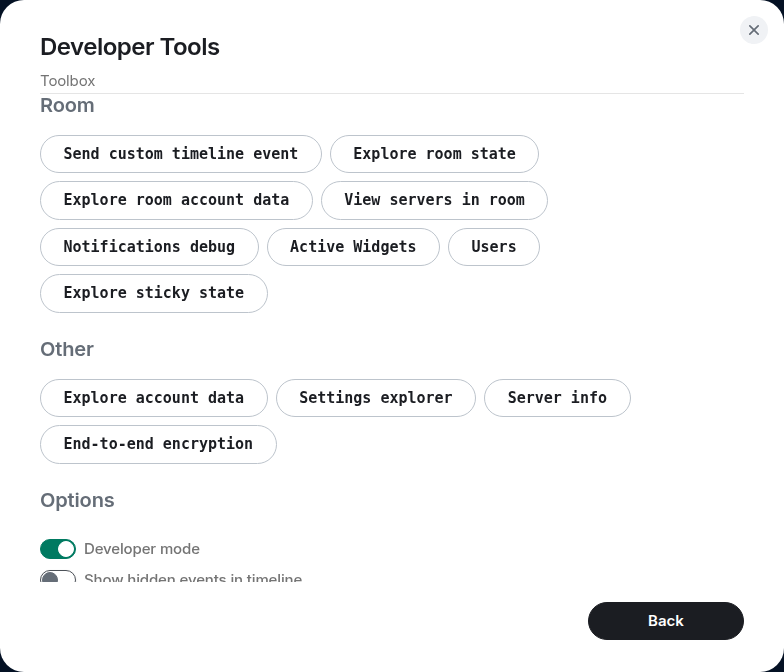Screen dimensions: 784x672
Task: Close the Developer Tools dialog
Action: (754, 30)
